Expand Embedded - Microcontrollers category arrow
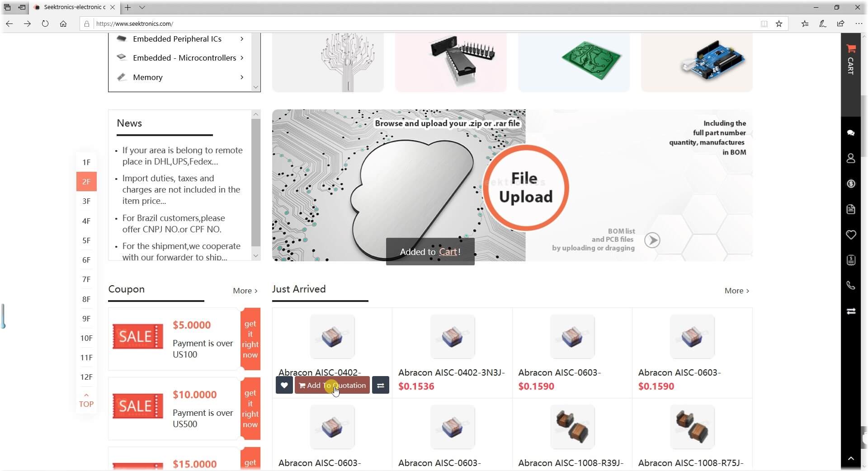The height and width of the screenshot is (471, 868). click(242, 58)
